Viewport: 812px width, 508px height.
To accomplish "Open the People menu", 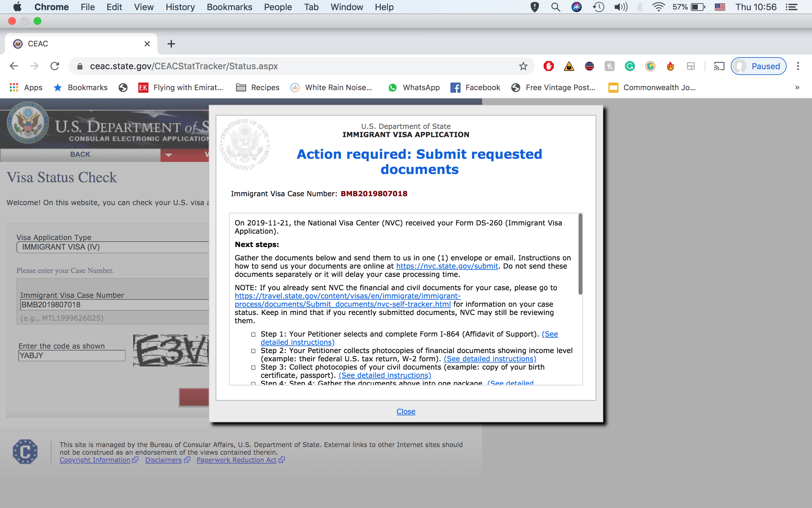I will point(278,7).
